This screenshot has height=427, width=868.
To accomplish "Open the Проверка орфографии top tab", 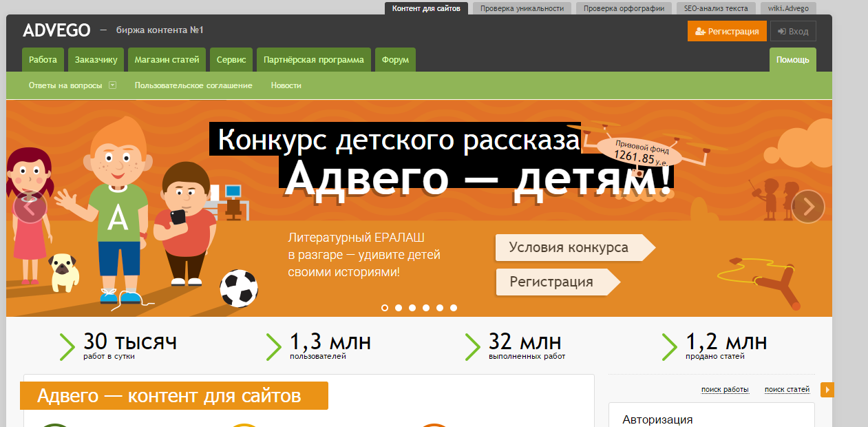I will click(624, 8).
